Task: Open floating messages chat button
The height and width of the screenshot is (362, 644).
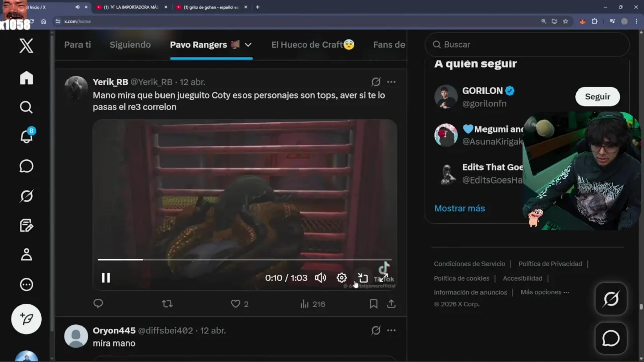Action: coord(611,338)
